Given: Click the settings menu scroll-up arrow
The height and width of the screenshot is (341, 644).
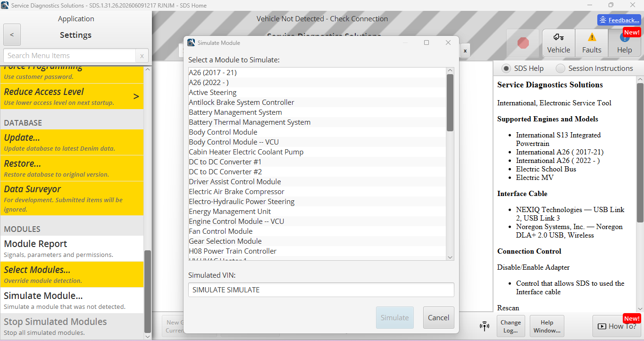Looking at the screenshot, I should [x=148, y=69].
